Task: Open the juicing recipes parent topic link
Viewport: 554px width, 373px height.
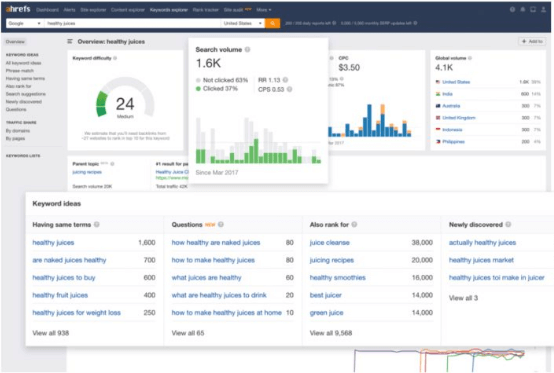Action: coord(87,172)
